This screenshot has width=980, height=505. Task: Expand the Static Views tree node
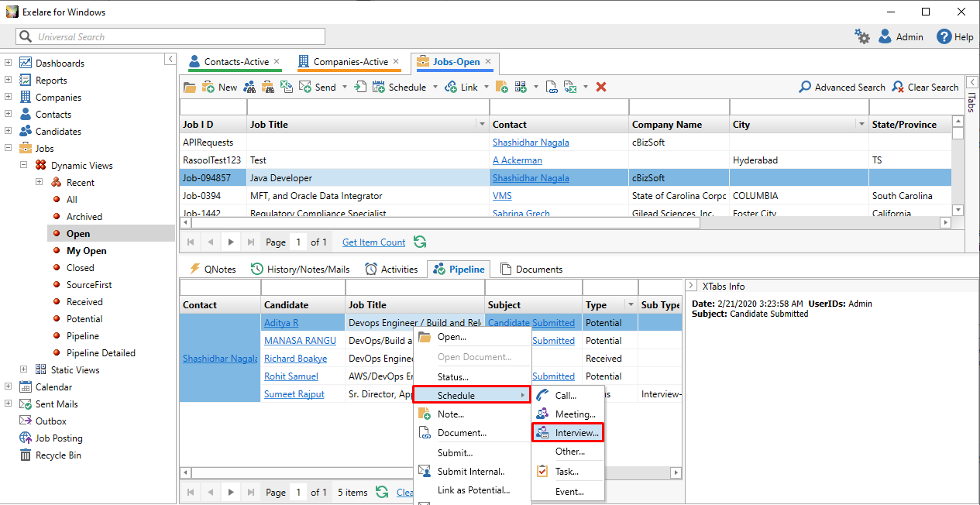pyautogui.click(x=23, y=369)
